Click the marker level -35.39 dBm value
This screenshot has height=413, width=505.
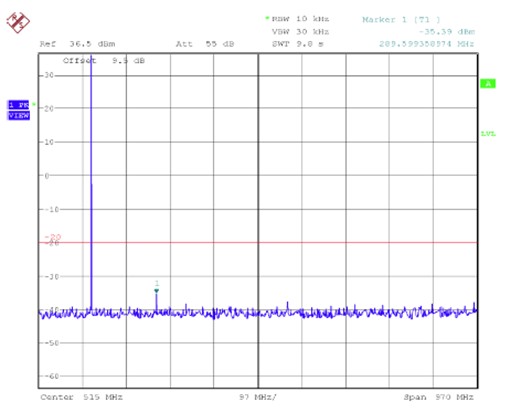click(447, 32)
